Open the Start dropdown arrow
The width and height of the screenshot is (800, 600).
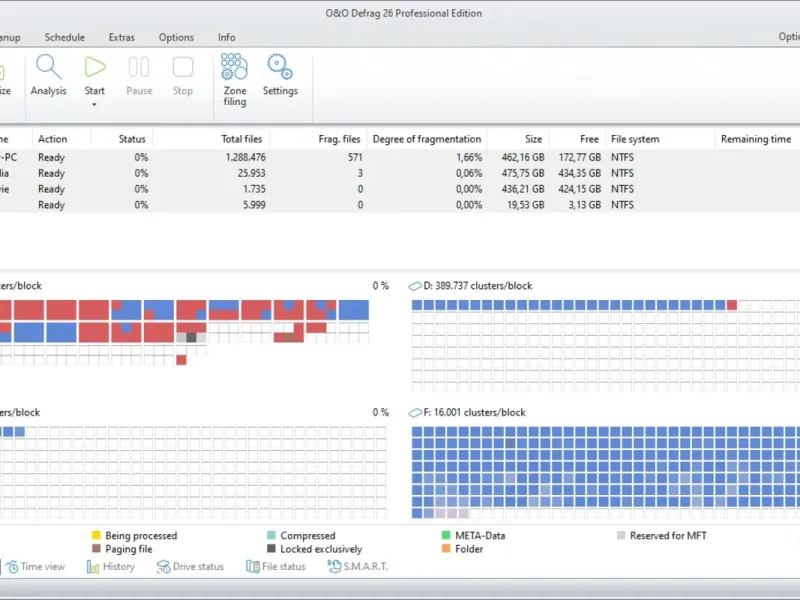click(94, 105)
